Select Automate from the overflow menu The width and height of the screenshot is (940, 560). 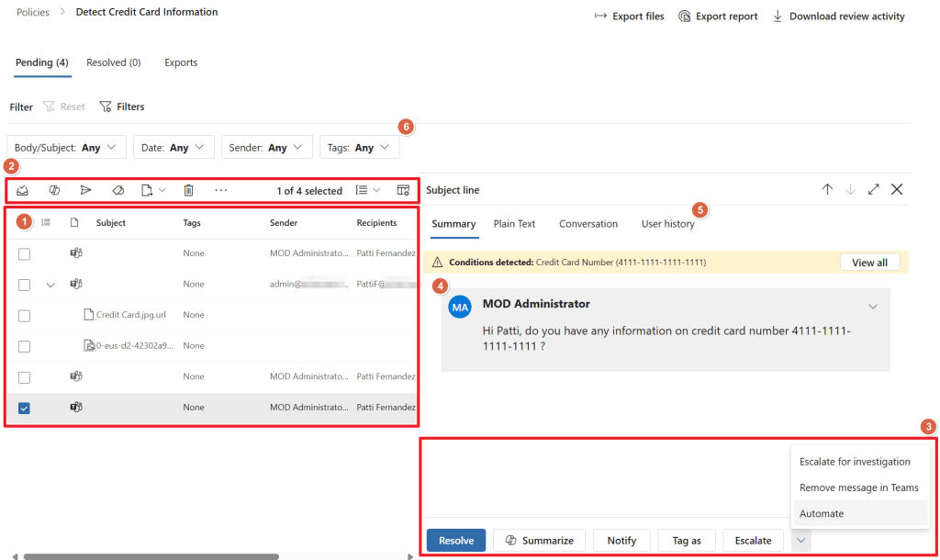tap(822, 514)
